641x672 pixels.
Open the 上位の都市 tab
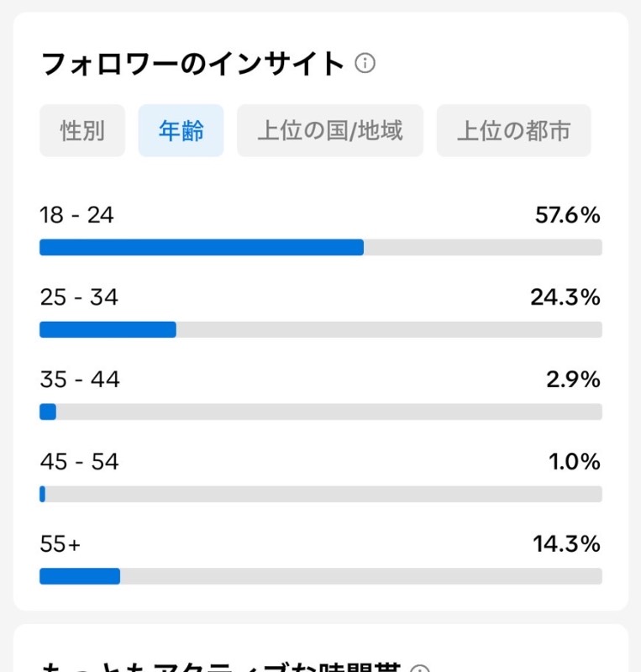(513, 130)
